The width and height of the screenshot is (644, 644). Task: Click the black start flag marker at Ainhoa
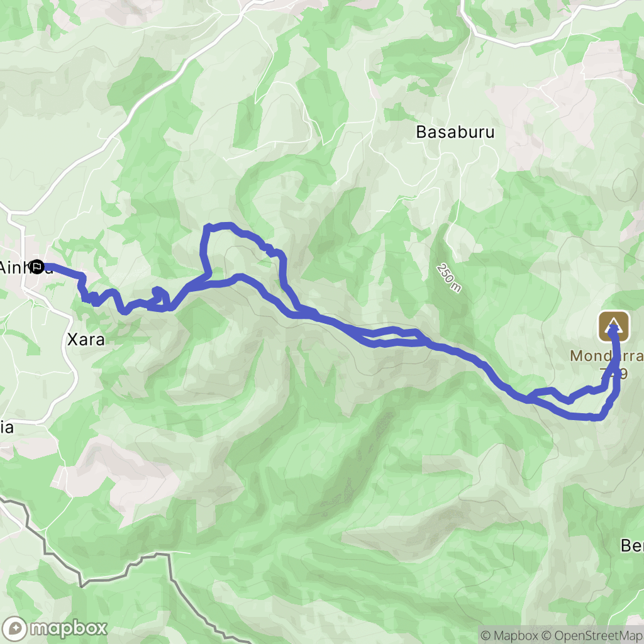[37, 267]
